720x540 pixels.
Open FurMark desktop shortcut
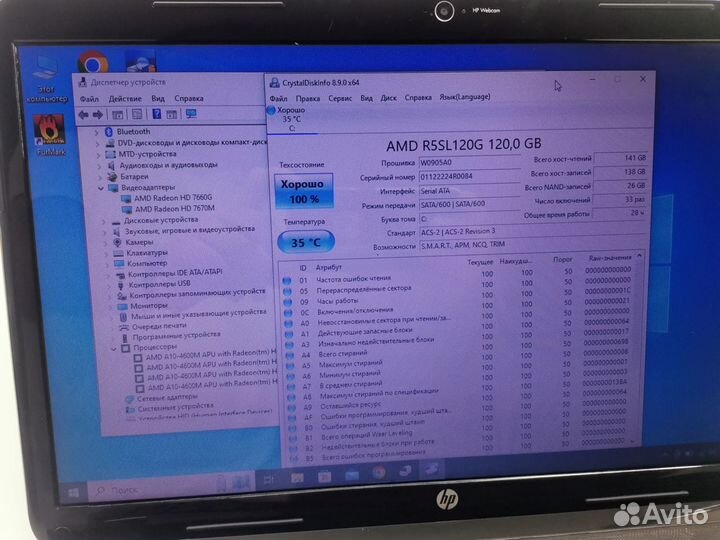click(x=50, y=135)
